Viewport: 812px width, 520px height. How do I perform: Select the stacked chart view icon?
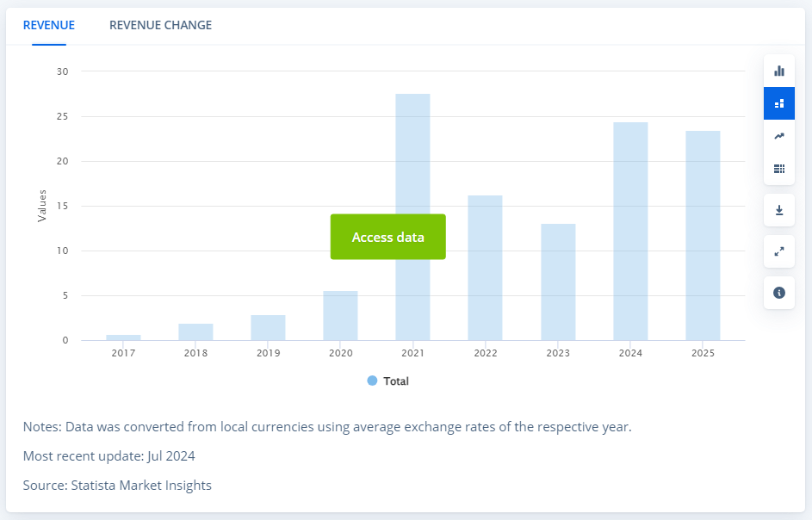(x=779, y=103)
